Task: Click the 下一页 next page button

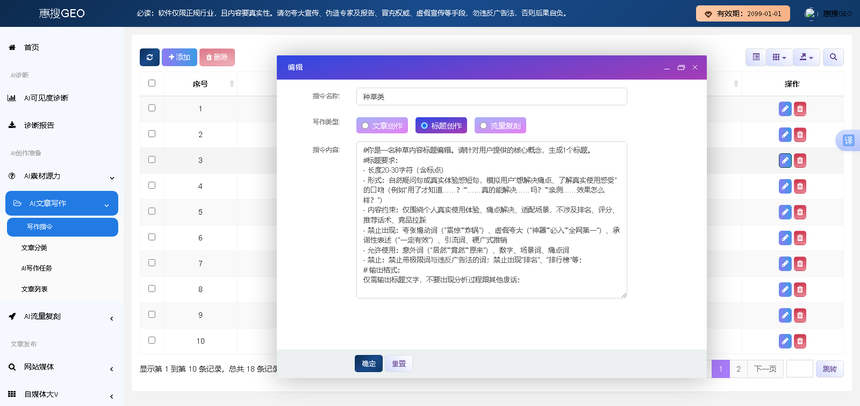Action: (x=765, y=369)
